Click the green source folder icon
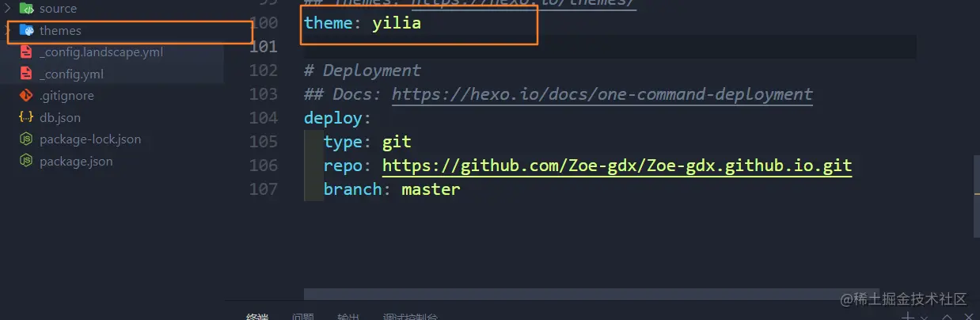Image resolution: width=980 pixels, height=320 pixels. [26, 9]
